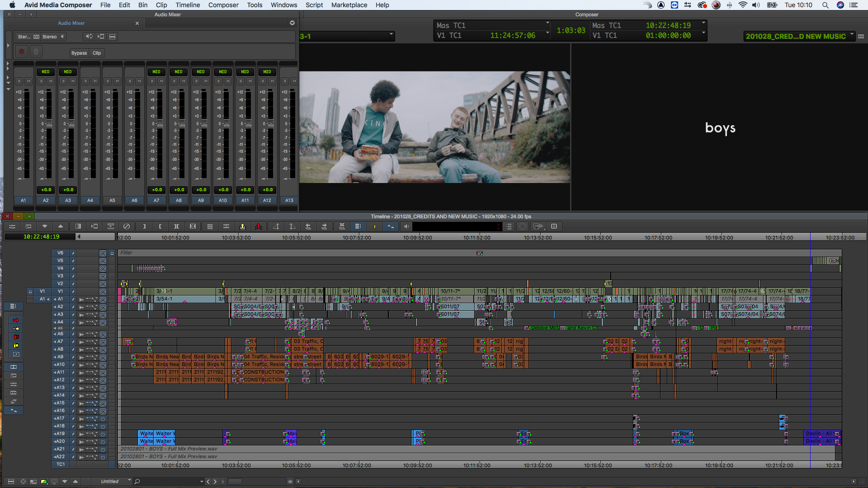Select the A13 mixer strip track button
This screenshot has height=488, width=868.
[289, 200]
